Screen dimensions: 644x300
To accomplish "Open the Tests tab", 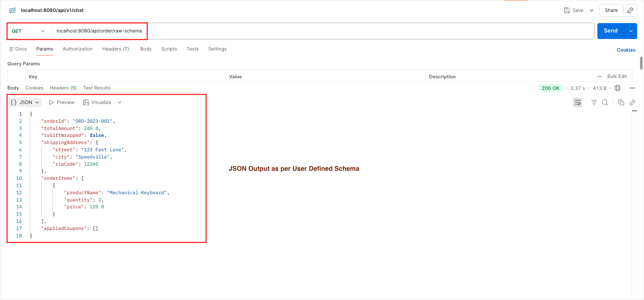I will 193,49.
